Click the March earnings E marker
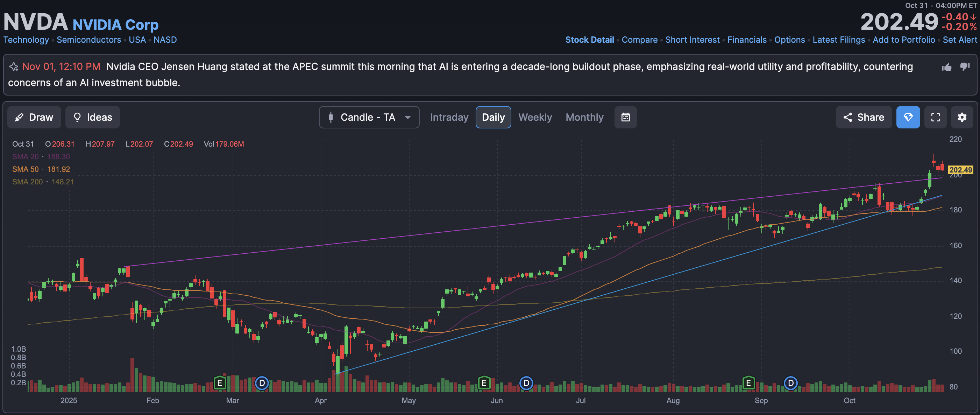 point(220,383)
